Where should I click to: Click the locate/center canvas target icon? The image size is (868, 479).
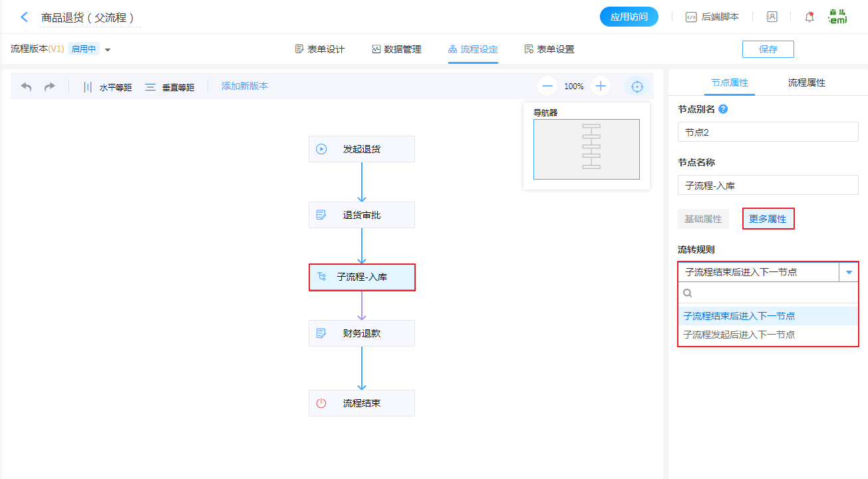click(x=637, y=86)
